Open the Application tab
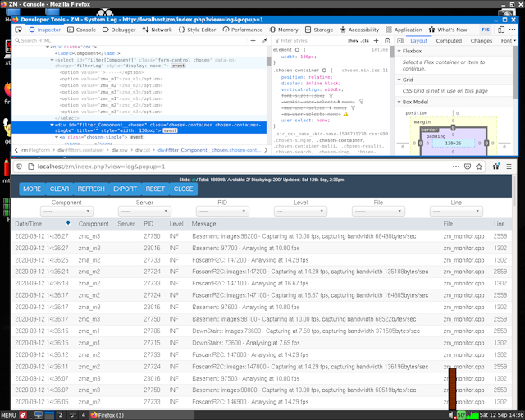The height and width of the screenshot is (420, 525). click(404, 30)
